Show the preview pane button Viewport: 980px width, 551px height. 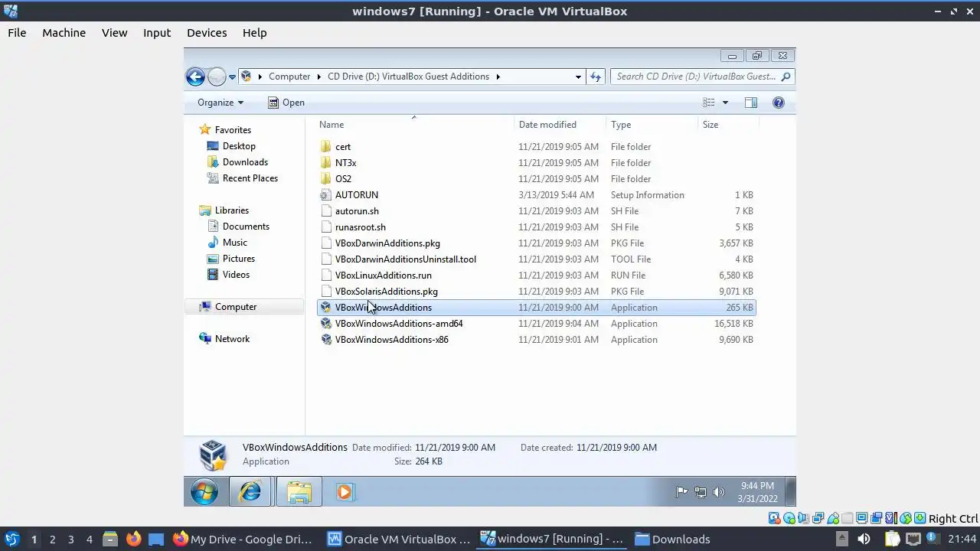pos(750,103)
